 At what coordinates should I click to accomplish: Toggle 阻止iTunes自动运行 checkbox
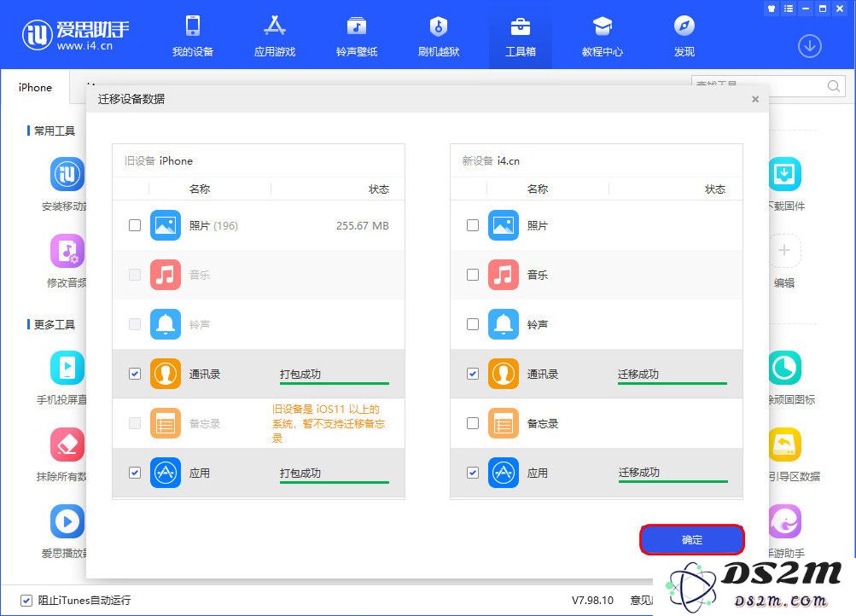(x=26, y=600)
